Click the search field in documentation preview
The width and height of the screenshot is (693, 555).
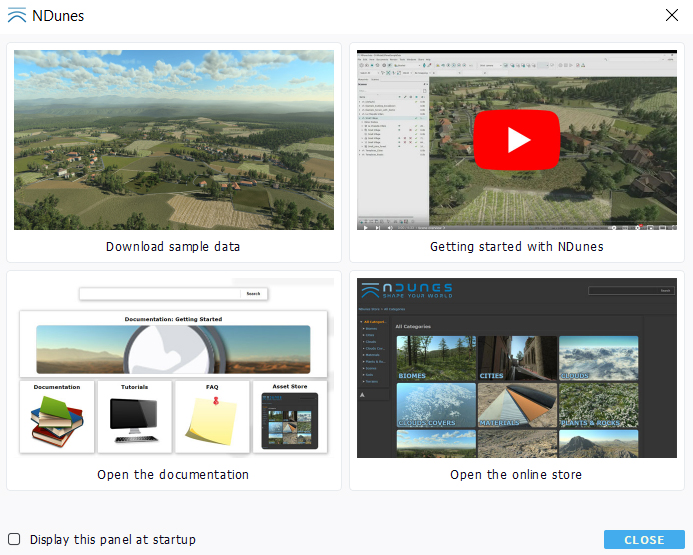(x=160, y=294)
